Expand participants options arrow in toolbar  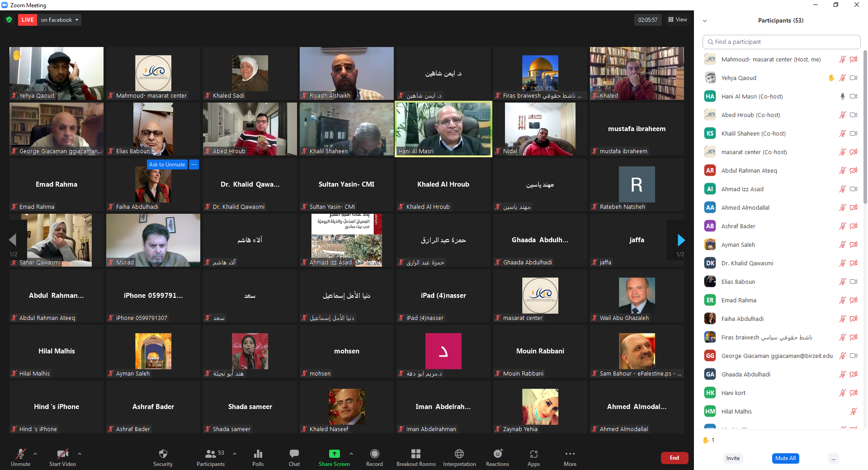(x=235, y=454)
